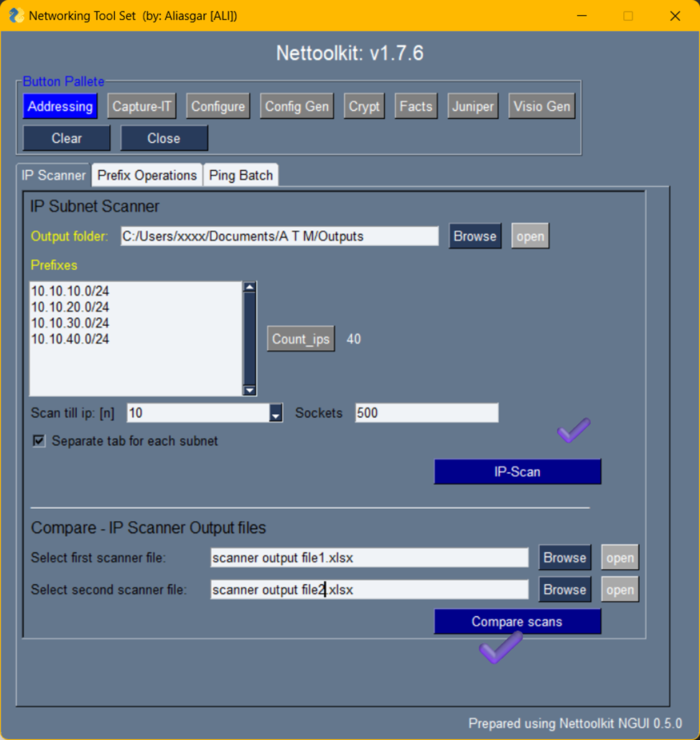Click prefix 10.10.30.0/24 in the list
The height and width of the screenshot is (740, 700).
[x=70, y=323]
